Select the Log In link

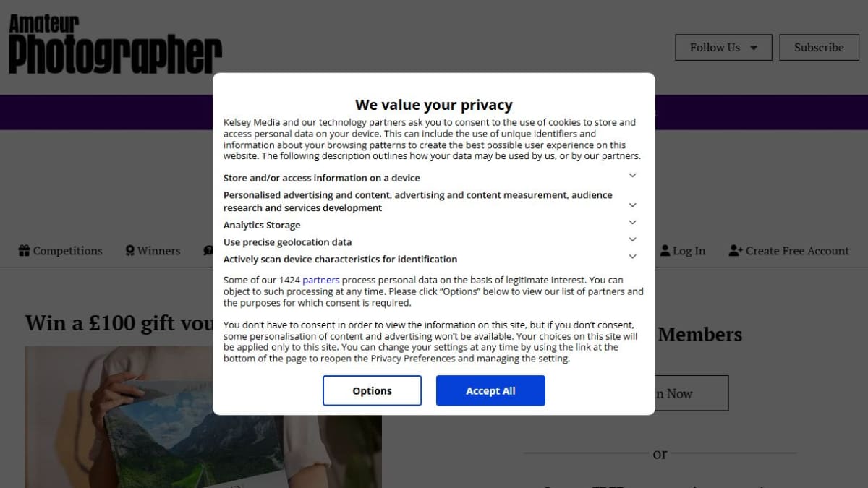pyautogui.click(x=683, y=251)
